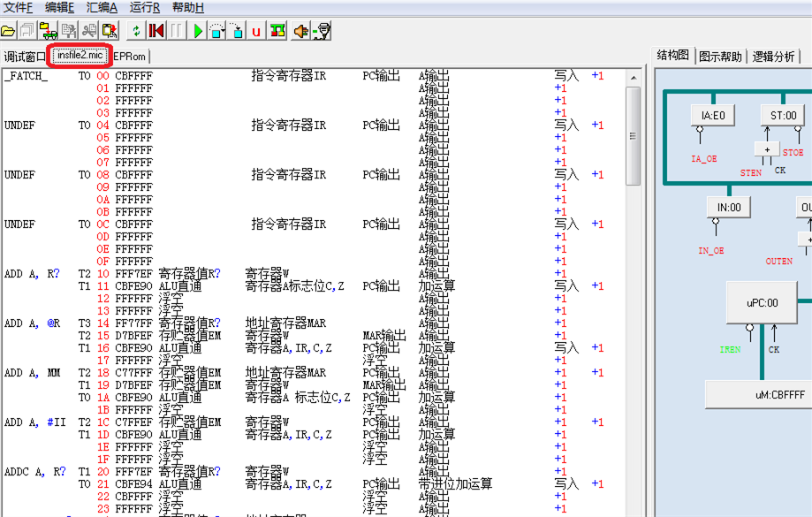The width and height of the screenshot is (812, 517).
Task: Click the step over icon
Action: coord(217,31)
